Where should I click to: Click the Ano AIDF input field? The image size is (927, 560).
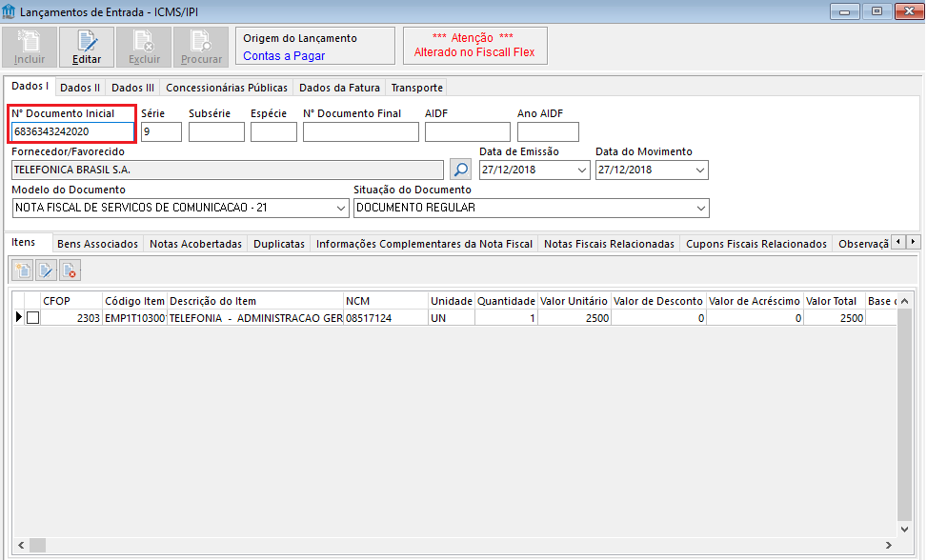pos(548,131)
